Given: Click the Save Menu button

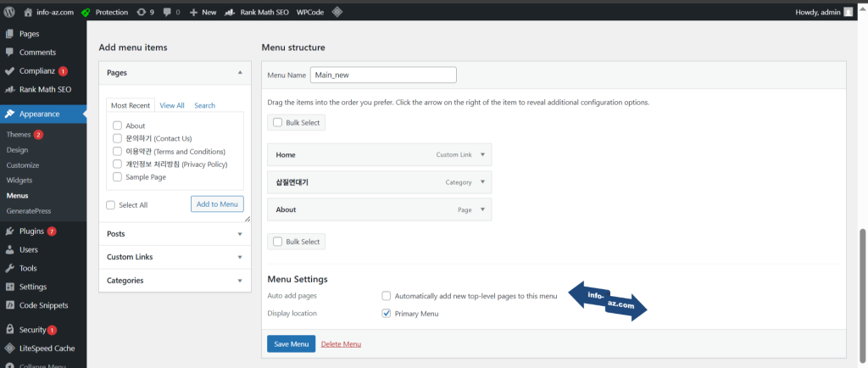Looking at the screenshot, I should click(x=291, y=343).
